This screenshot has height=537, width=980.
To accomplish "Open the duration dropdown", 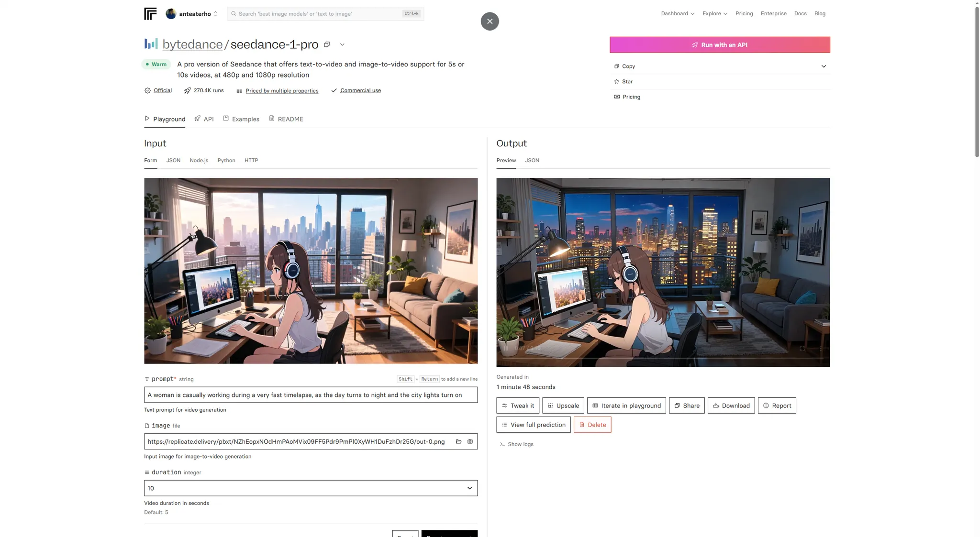I will 311,488.
